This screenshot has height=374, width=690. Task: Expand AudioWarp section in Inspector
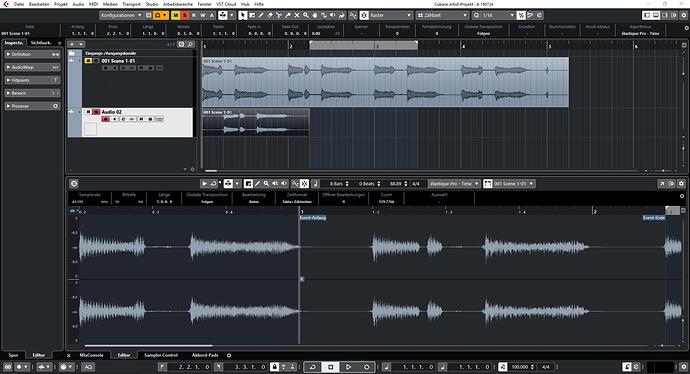click(33, 67)
